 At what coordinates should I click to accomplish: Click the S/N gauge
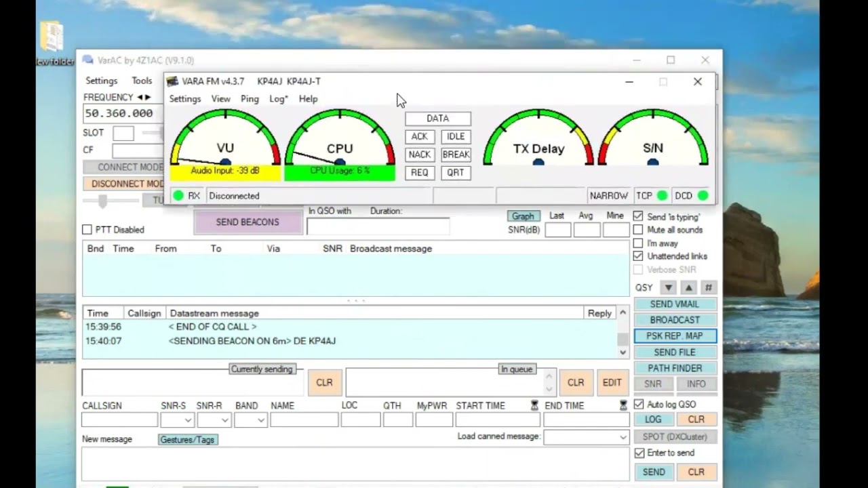pyautogui.click(x=653, y=138)
